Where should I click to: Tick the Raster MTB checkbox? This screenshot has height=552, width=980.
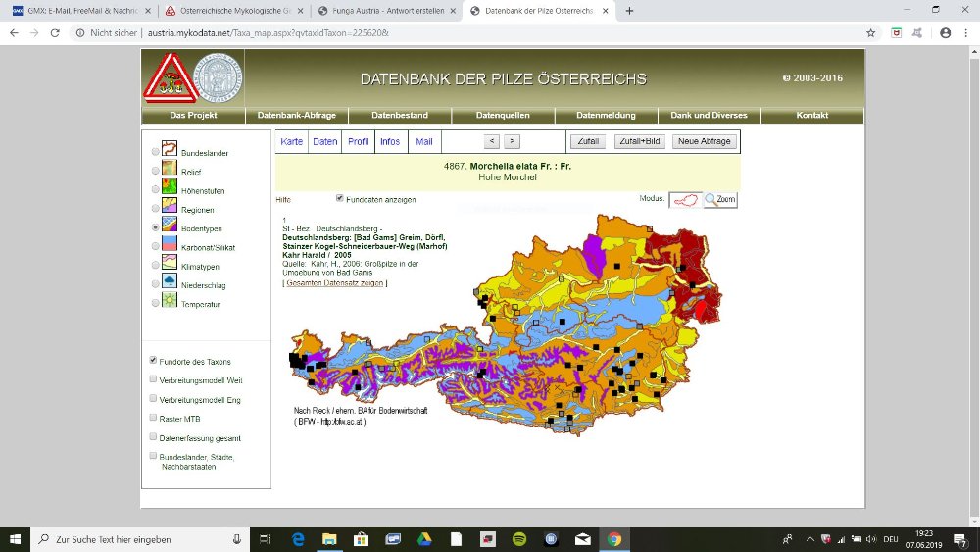(x=153, y=418)
